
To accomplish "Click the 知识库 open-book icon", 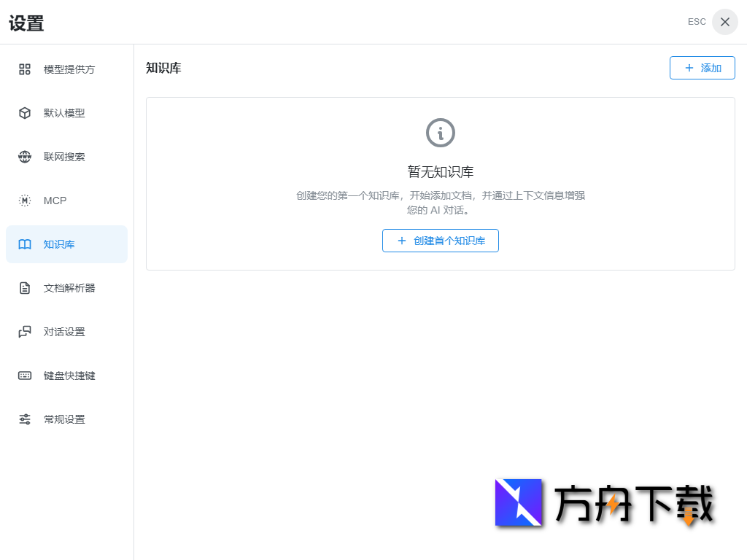I will 24,244.
